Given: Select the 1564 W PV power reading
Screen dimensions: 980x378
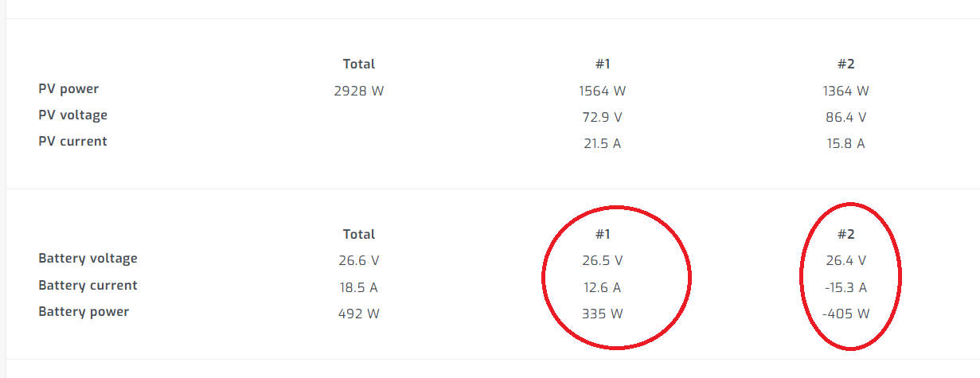Looking at the screenshot, I should (602, 91).
